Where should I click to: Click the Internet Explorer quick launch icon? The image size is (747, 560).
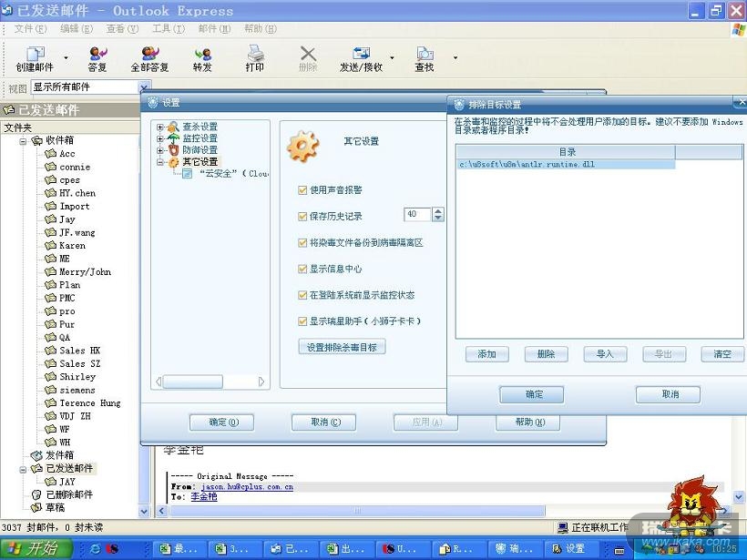[x=96, y=548]
